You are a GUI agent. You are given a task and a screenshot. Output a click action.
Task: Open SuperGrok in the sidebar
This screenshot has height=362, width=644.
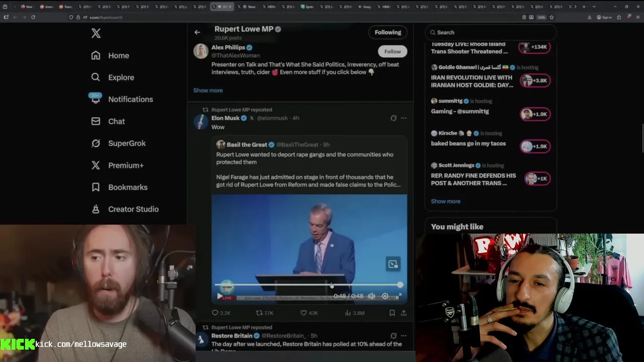pyautogui.click(x=118, y=143)
